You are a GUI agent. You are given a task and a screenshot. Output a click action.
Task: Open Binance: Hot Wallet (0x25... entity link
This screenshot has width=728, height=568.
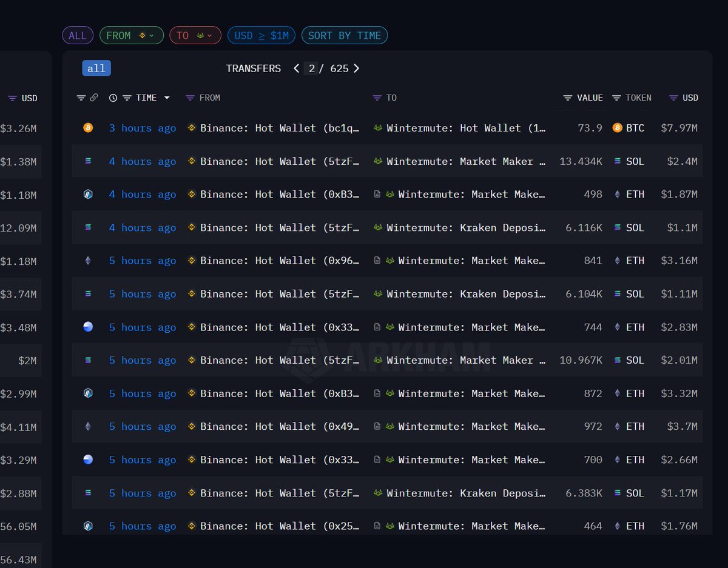[x=280, y=526]
